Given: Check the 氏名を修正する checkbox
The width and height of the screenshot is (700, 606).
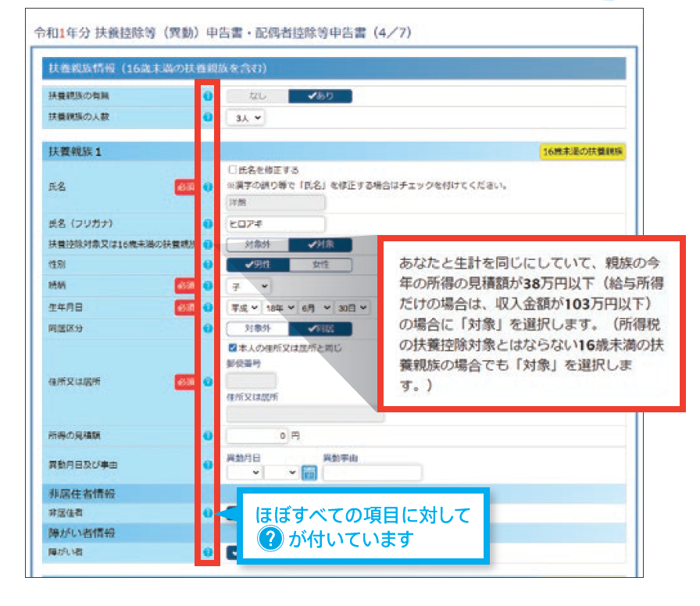Looking at the screenshot, I should click(232, 169).
